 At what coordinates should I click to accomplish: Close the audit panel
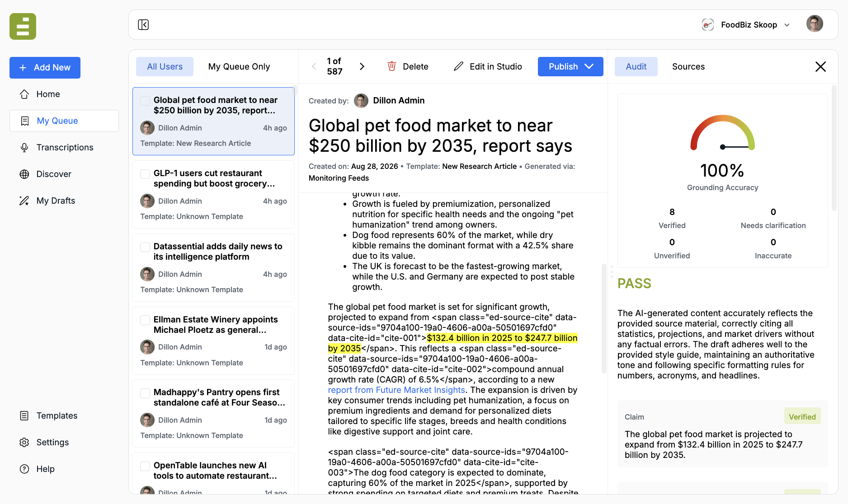[x=820, y=66]
